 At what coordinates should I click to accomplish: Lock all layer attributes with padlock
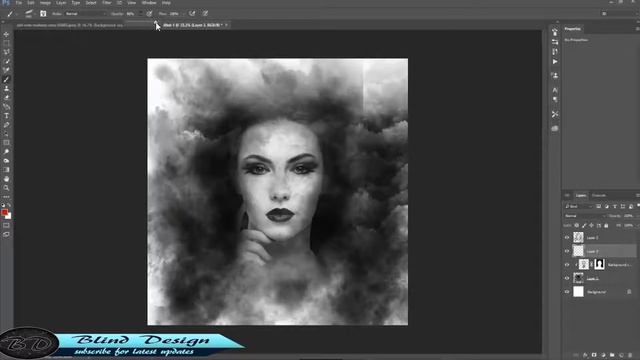(x=606, y=225)
